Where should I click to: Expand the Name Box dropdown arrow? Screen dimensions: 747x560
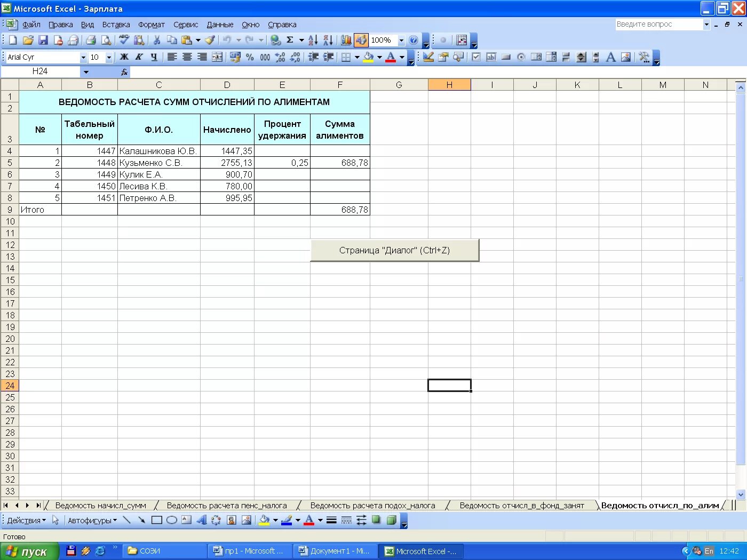point(86,71)
